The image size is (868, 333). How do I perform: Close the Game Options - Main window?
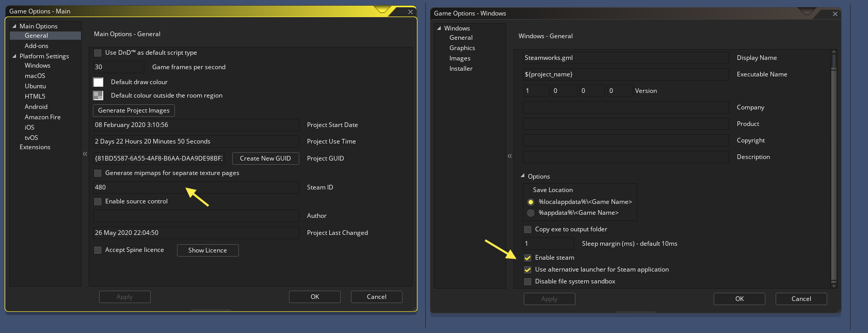point(410,12)
